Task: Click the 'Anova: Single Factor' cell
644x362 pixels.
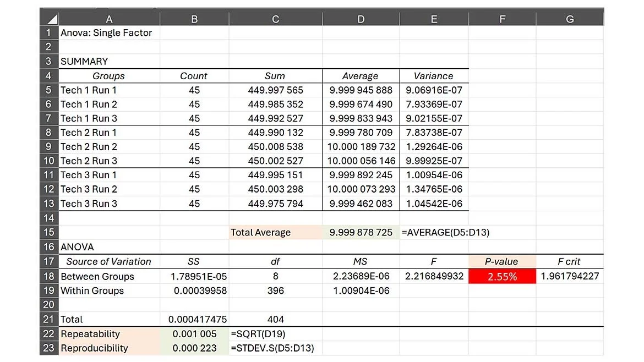Action: [x=109, y=33]
